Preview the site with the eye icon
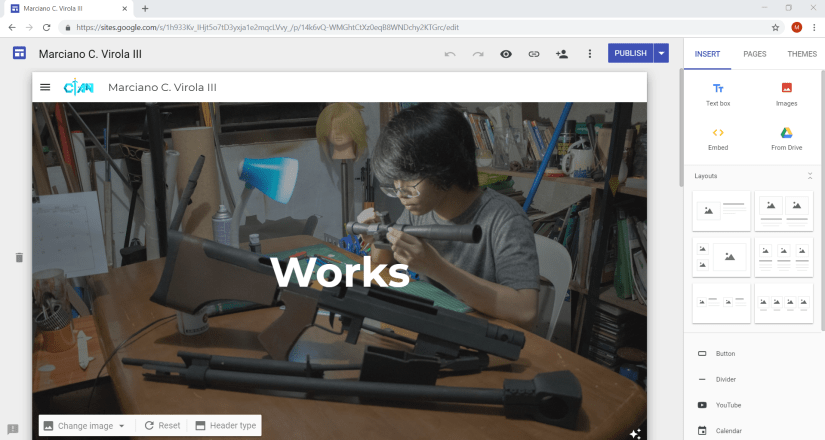The height and width of the screenshot is (440, 825). point(506,54)
